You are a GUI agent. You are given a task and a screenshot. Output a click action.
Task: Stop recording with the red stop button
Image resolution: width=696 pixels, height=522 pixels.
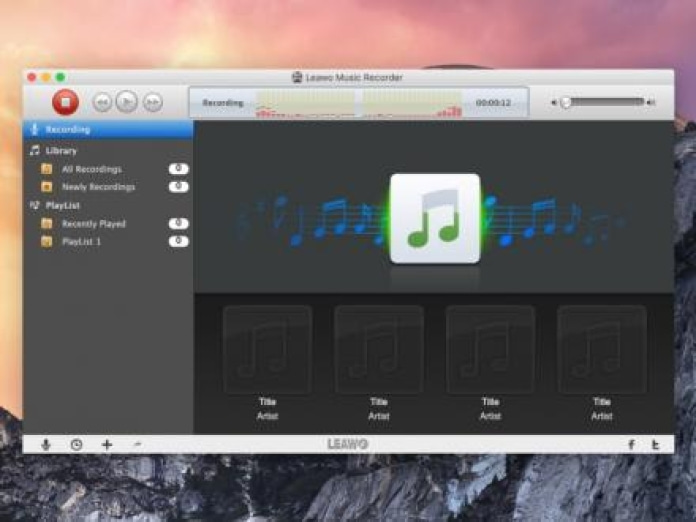point(66,102)
